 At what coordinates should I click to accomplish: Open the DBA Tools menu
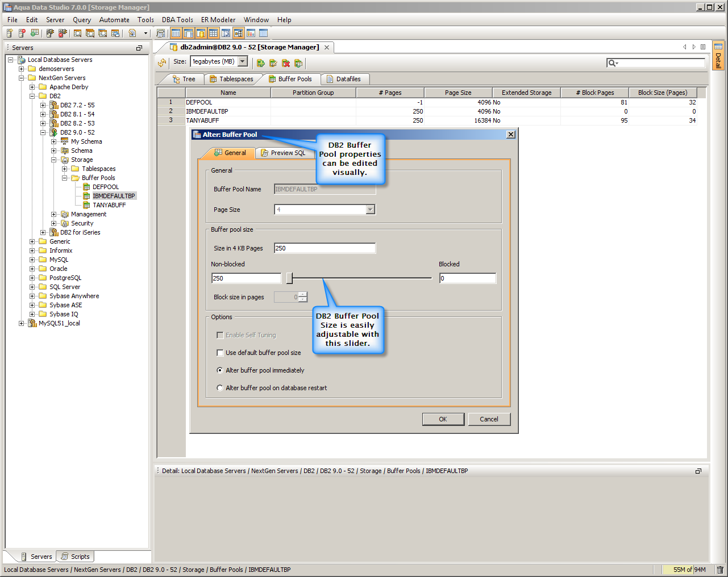(x=177, y=20)
